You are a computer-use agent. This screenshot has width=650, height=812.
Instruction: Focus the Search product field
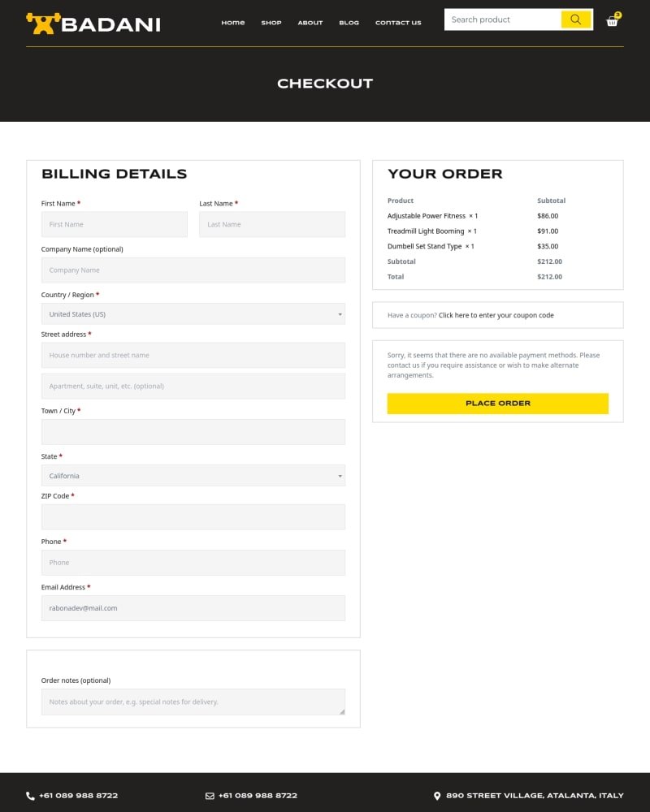coord(502,19)
